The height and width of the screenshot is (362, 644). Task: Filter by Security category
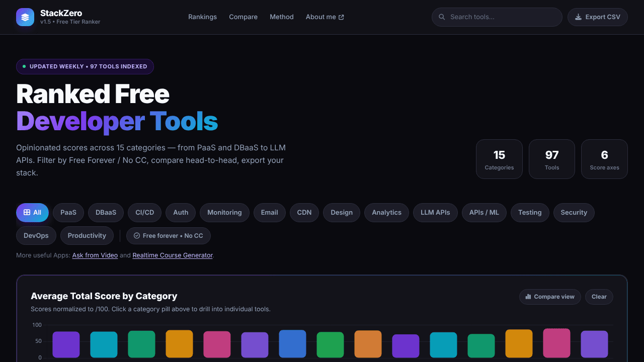point(574,213)
